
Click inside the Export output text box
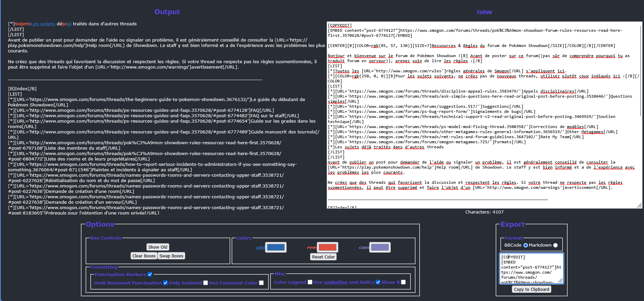tap(531, 268)
